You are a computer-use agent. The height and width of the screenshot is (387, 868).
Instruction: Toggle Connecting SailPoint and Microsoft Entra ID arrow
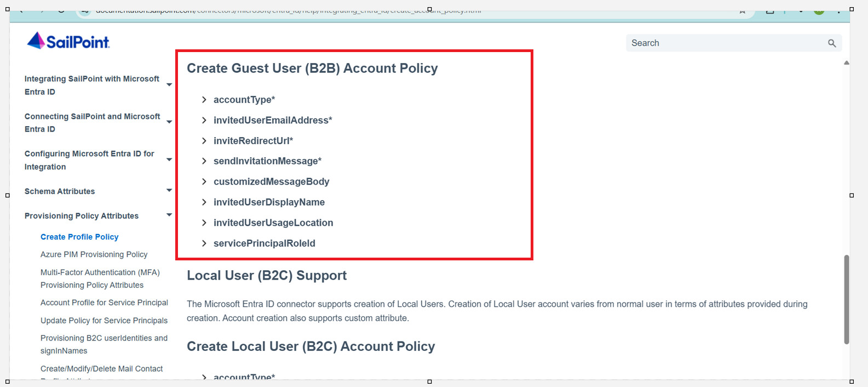(x=169, y=122)
